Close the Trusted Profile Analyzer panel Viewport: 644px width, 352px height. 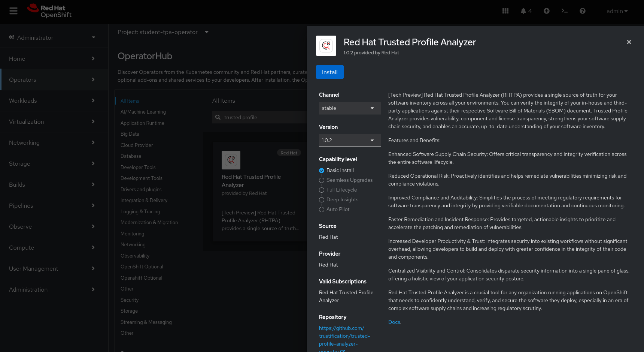point(629,42)
